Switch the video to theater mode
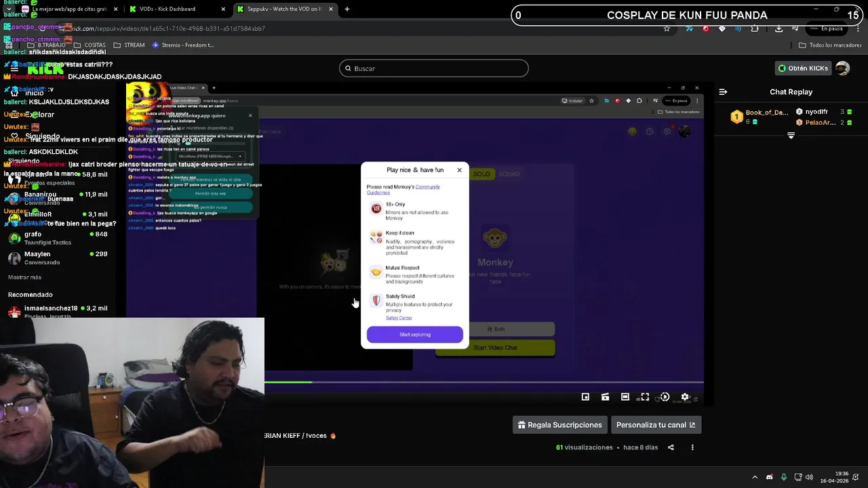The height and width of the screenshot is (488, 868). [625, 397]
